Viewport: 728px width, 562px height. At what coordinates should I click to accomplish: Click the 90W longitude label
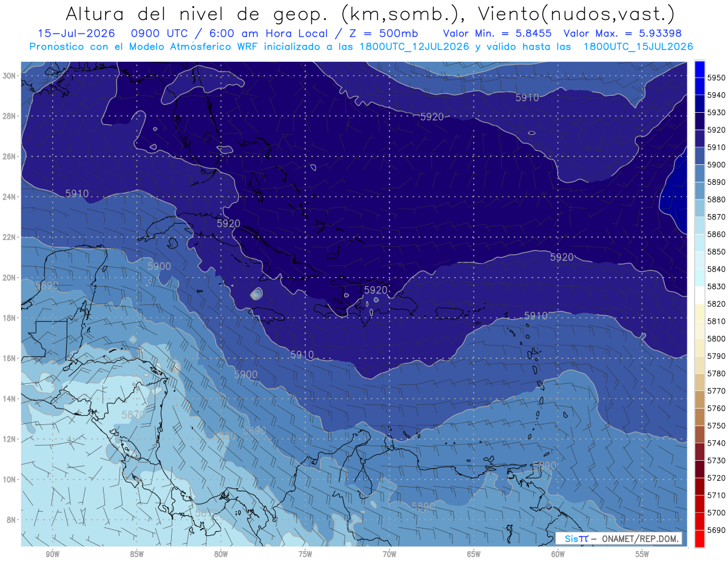pos(52,554)
